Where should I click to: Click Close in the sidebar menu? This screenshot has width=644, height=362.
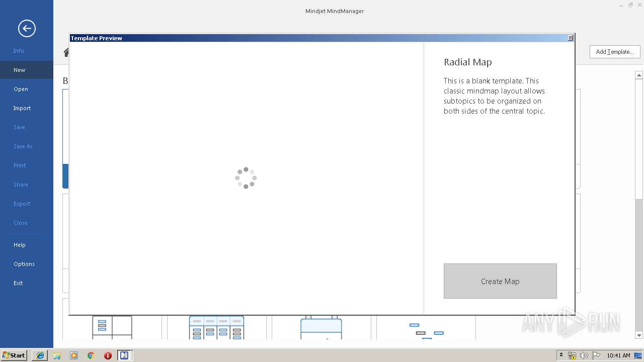[x=21, y=223]
